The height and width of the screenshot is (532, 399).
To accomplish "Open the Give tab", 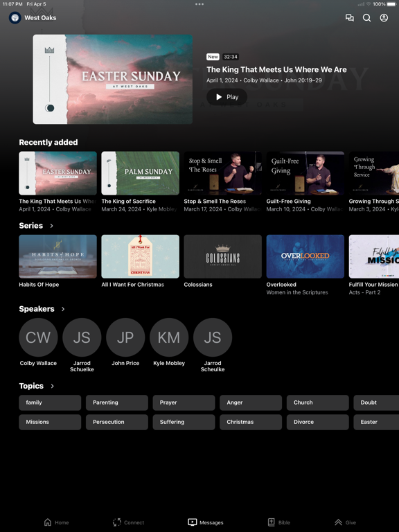I will click(x=345, y=522).
